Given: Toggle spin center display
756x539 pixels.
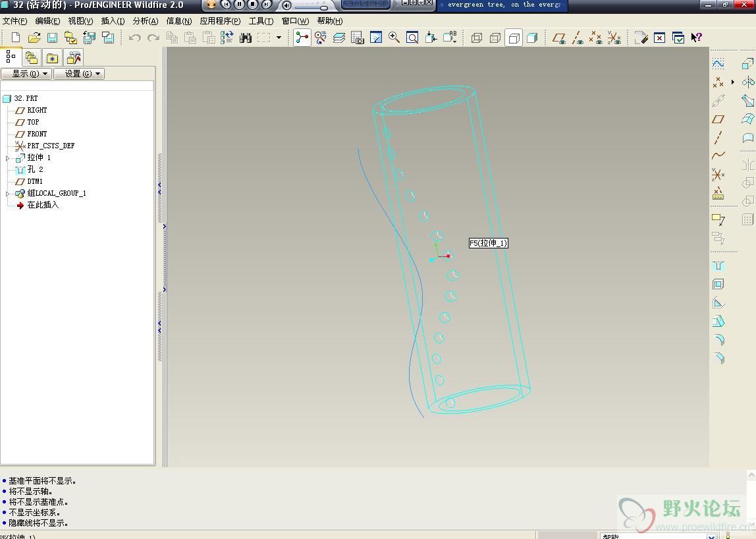Looking at the screenshot, I should [302, 38].
